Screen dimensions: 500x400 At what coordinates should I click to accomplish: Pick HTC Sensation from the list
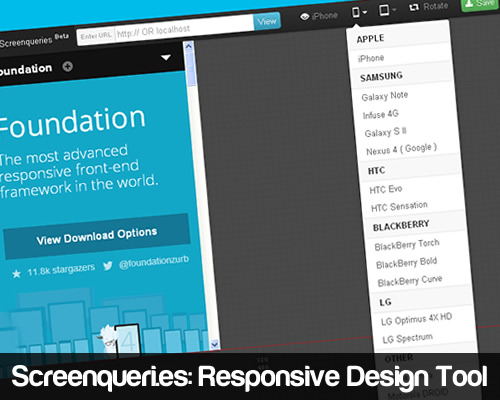coord(399,206)
